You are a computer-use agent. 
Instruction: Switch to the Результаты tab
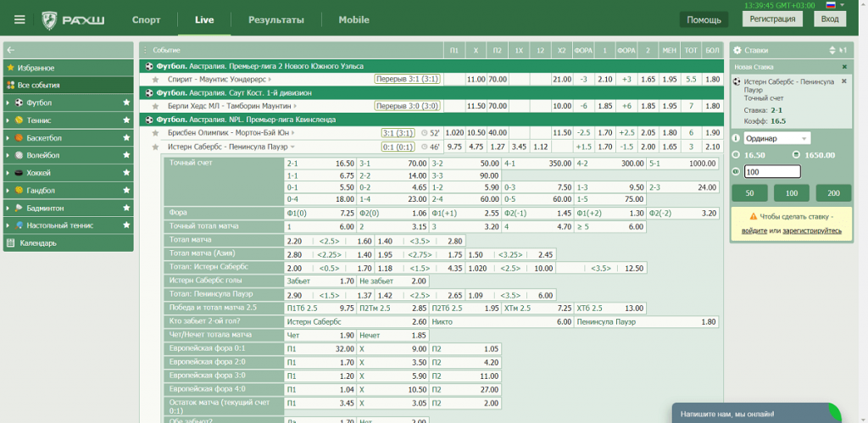275,19
